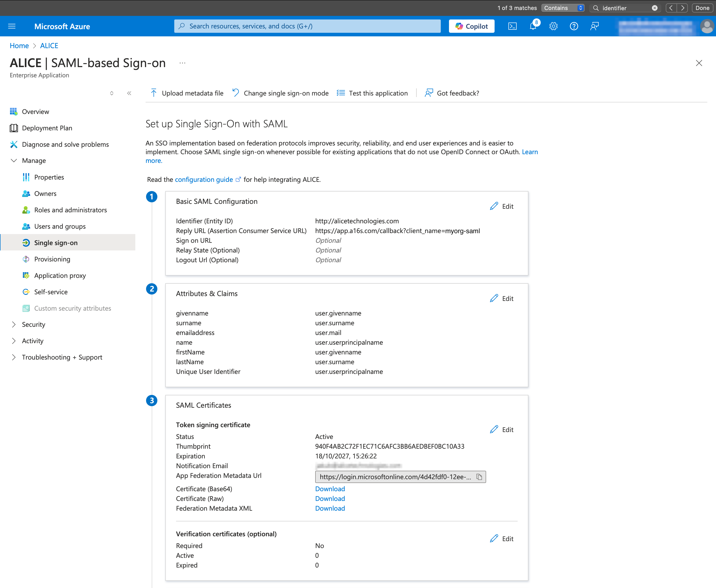The image size is (716, 588).
Task: Collapse the side navigation with double chevron
Action: pyautogui.click(x=129, y=93)
